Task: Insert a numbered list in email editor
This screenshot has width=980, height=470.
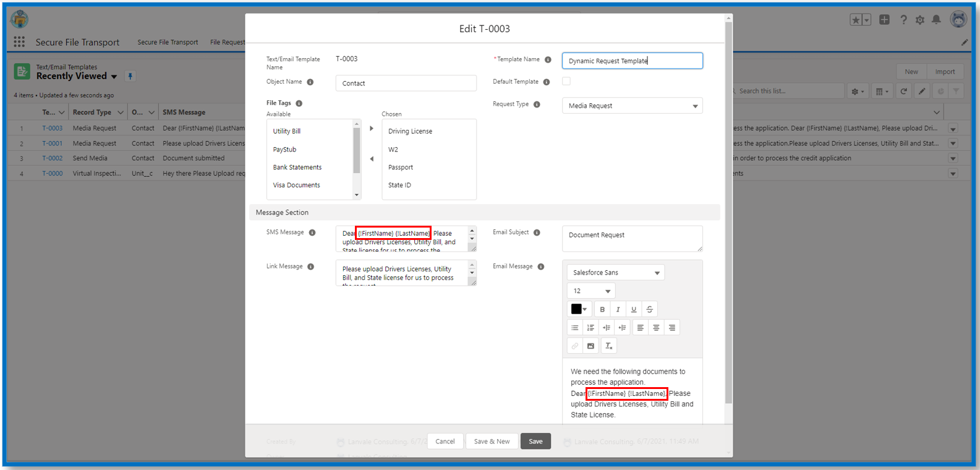Action: point(590,328)
